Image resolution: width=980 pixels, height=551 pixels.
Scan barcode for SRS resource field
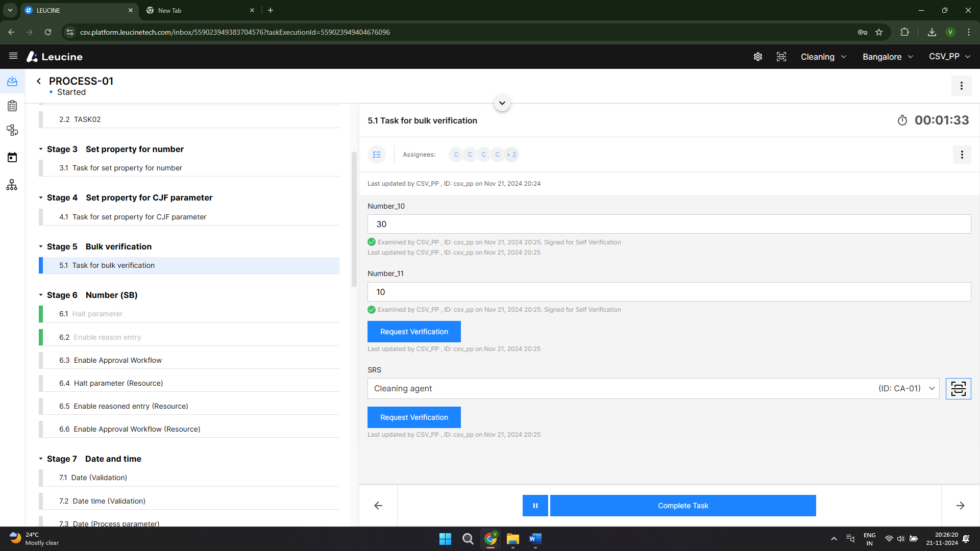pos(958,389)
